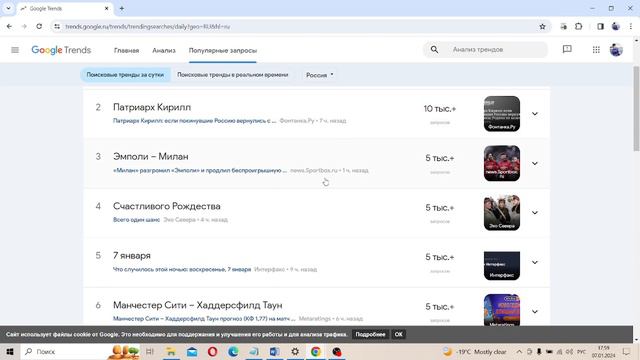Expand the Патриарх Кирилл trend row
The height and width of the screenshot is (360, 640).
[x=535, y=114]
